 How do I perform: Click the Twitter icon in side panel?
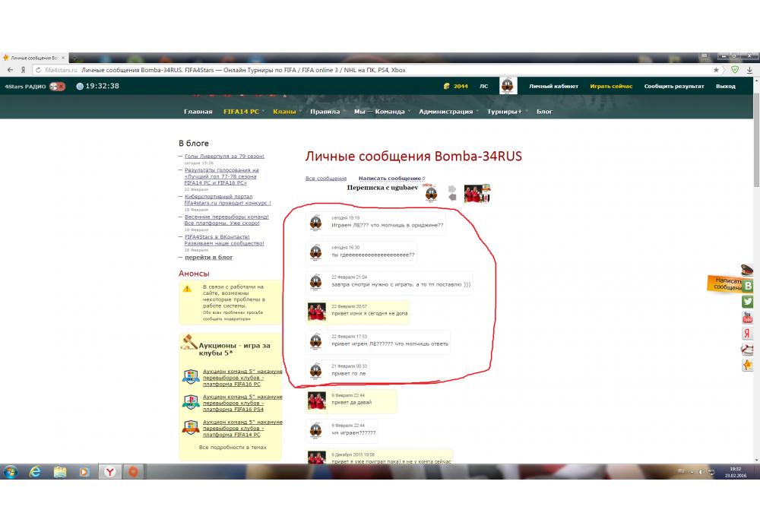[x=748, y=302]
